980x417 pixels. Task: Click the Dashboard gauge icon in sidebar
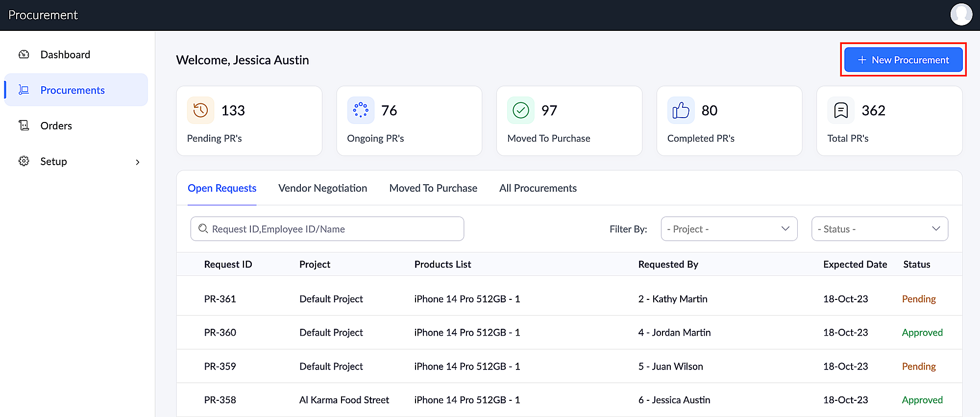point(24,54)
